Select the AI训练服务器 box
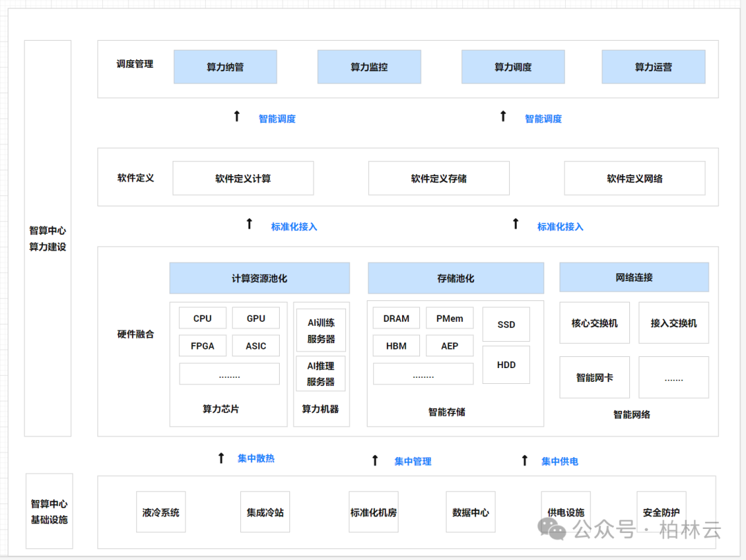This screenshot has width=746, height=560. (x=321, y=330)
